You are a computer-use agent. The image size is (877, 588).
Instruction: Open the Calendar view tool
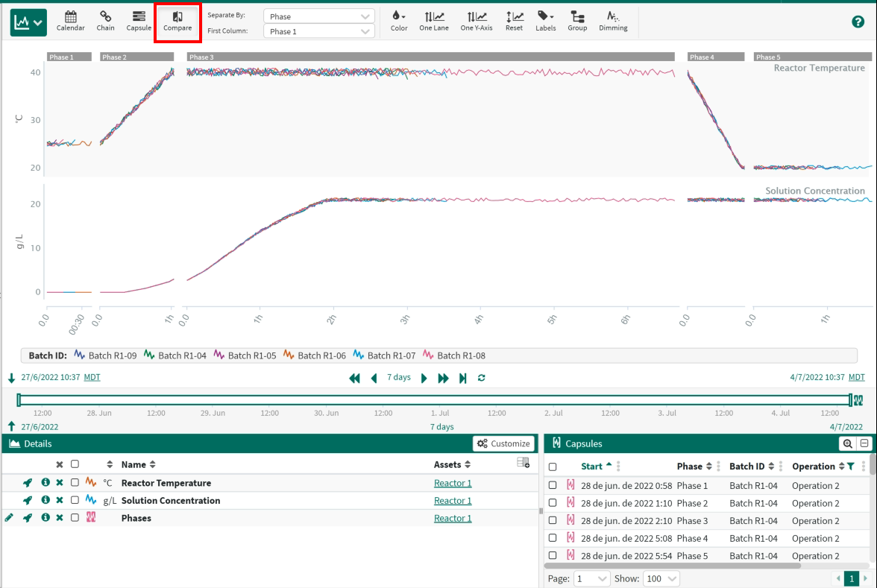[70, 21]
